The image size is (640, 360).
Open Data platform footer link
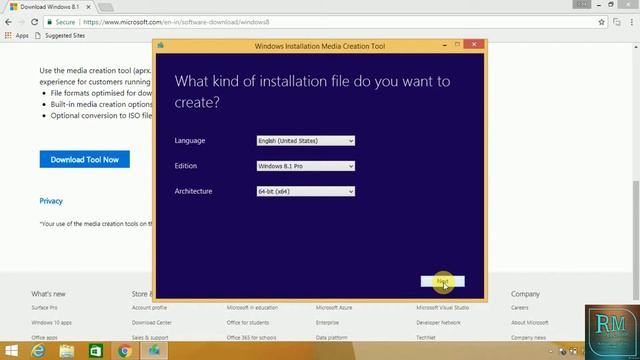point(331,338)
